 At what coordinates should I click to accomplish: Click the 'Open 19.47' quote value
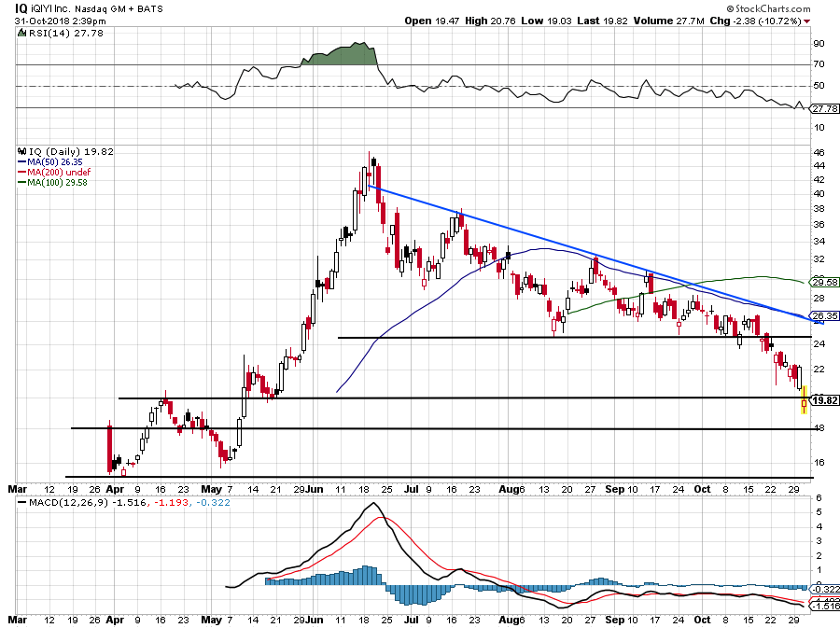click(x=433, y=21)
